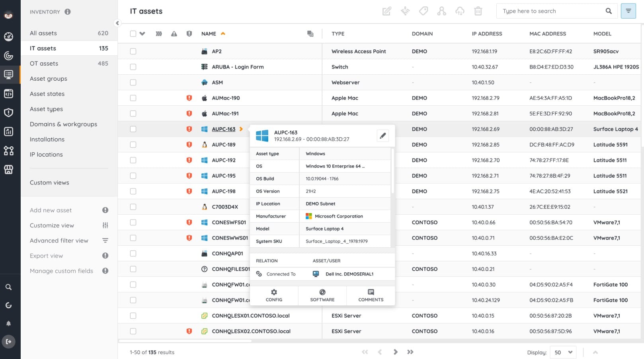Collapse the inventory sidebar panel arrow
Viewport: 644px width, 359px height.
pos(117,23)
